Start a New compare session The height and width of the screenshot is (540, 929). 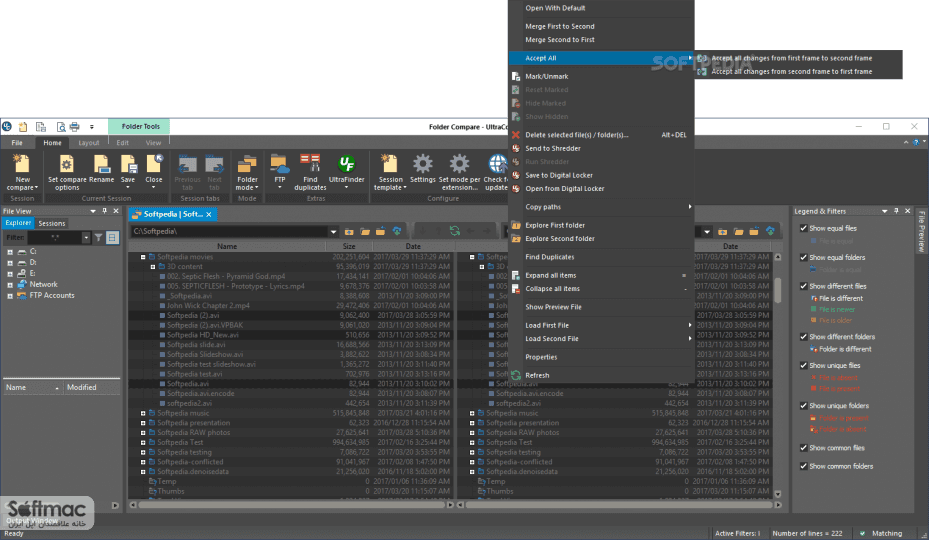(x=23, y=172)
